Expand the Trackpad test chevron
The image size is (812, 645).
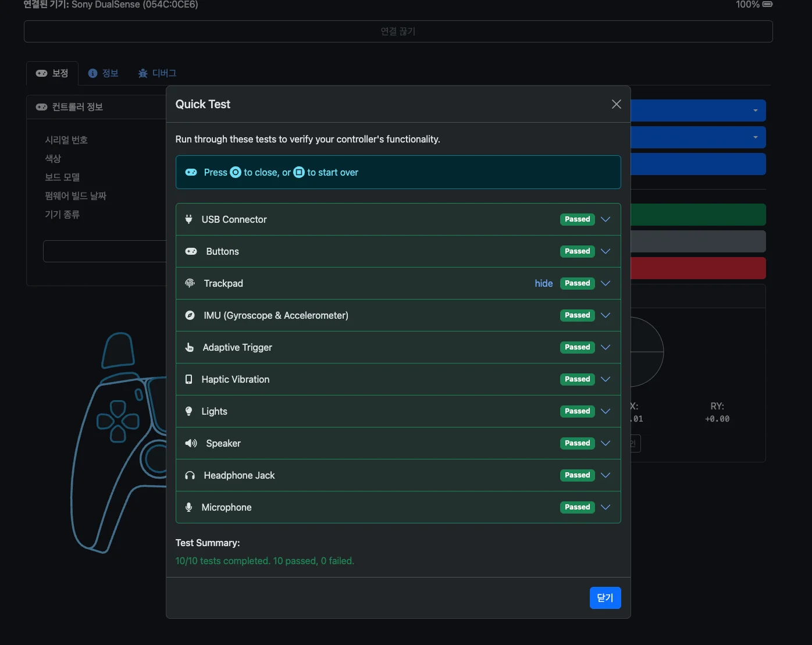coord(606,283)
